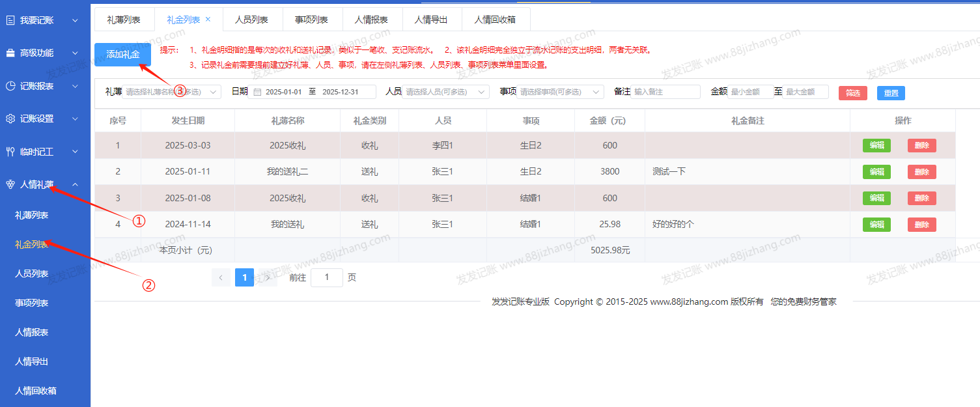
Task: Switch to the 人员列表 tab
Action: [251, 20]
